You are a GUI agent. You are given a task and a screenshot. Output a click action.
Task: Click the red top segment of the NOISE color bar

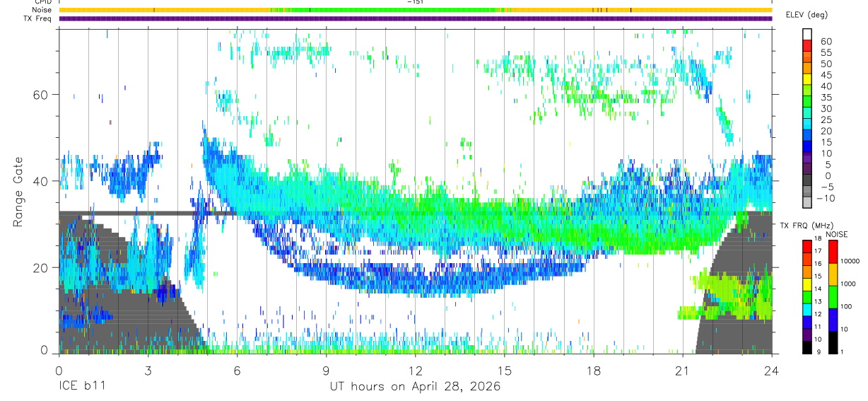[833, 251]
